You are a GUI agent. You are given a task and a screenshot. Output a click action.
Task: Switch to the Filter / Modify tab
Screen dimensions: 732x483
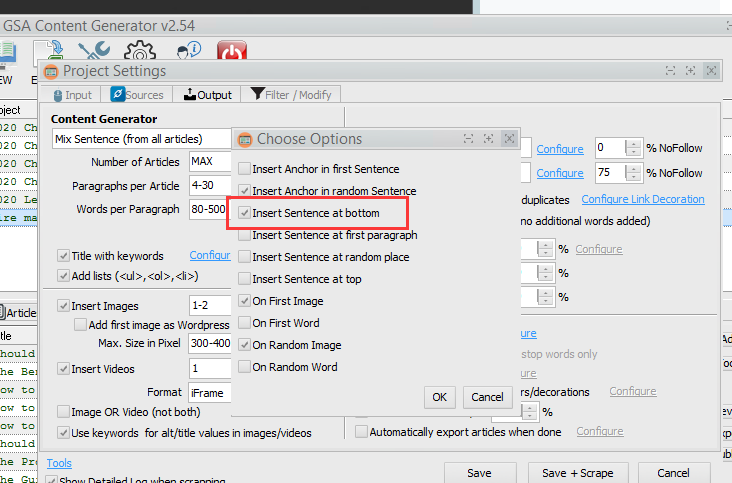[291, 95]
